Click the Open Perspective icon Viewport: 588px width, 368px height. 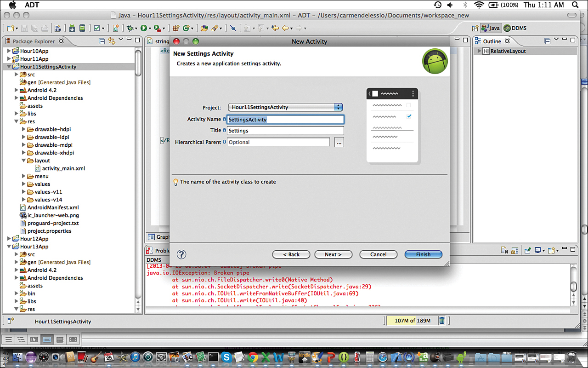tap(476, 28)
